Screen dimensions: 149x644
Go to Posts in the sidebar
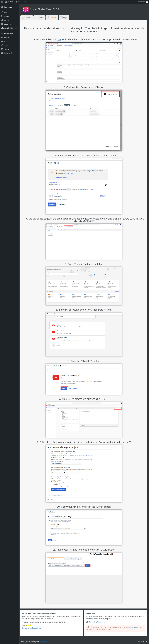click(x=9, y=12)
